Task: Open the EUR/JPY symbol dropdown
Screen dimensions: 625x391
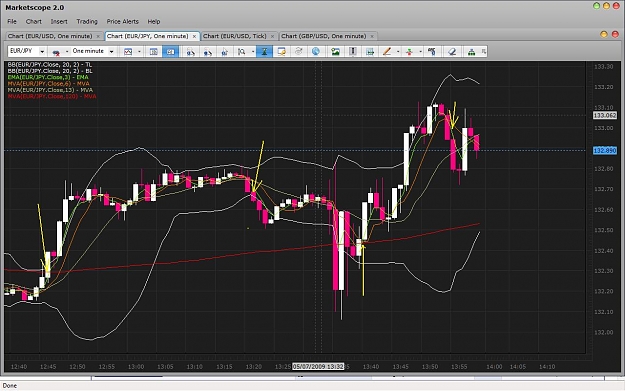Action: tap(42, 51)
